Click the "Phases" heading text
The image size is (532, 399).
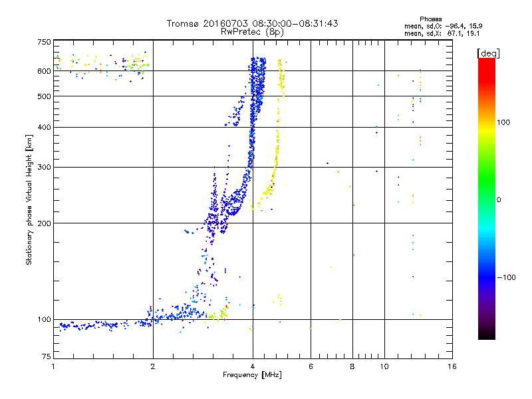(x=430, y=19)
